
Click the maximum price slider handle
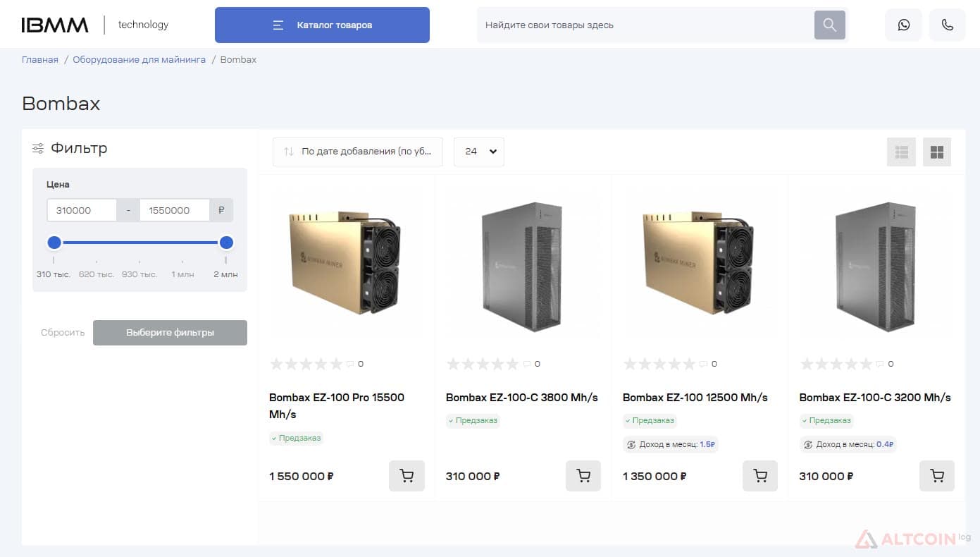(x=226, y=243)
